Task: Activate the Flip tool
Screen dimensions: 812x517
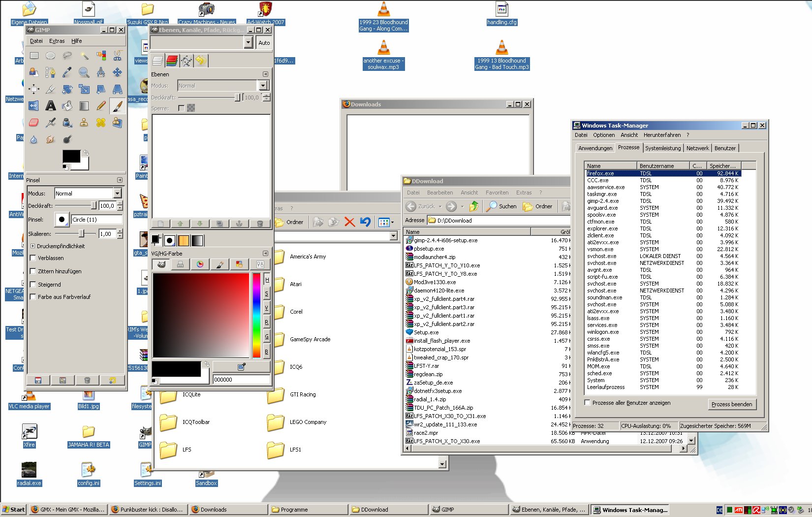Action: point(34,106)
